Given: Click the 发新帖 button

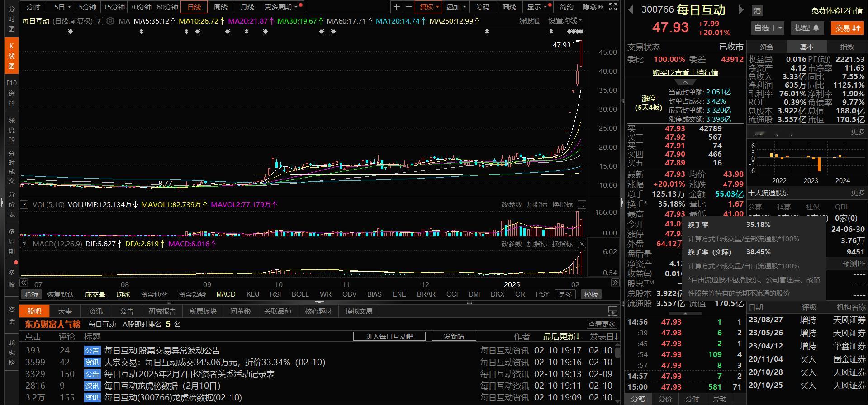Looking at the screenshot, I should pos(454,337).
